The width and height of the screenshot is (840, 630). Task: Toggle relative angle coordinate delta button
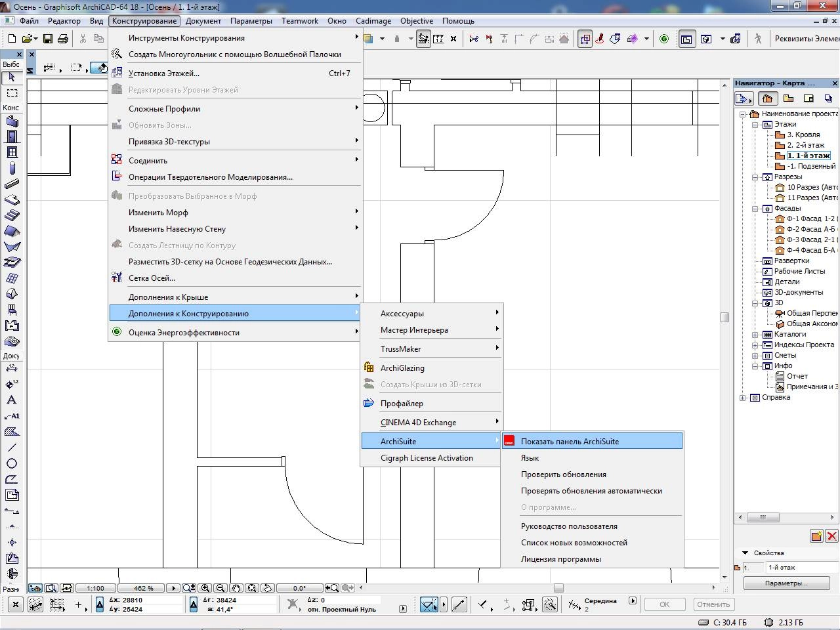pyautogui.click(x=194, y=604)
